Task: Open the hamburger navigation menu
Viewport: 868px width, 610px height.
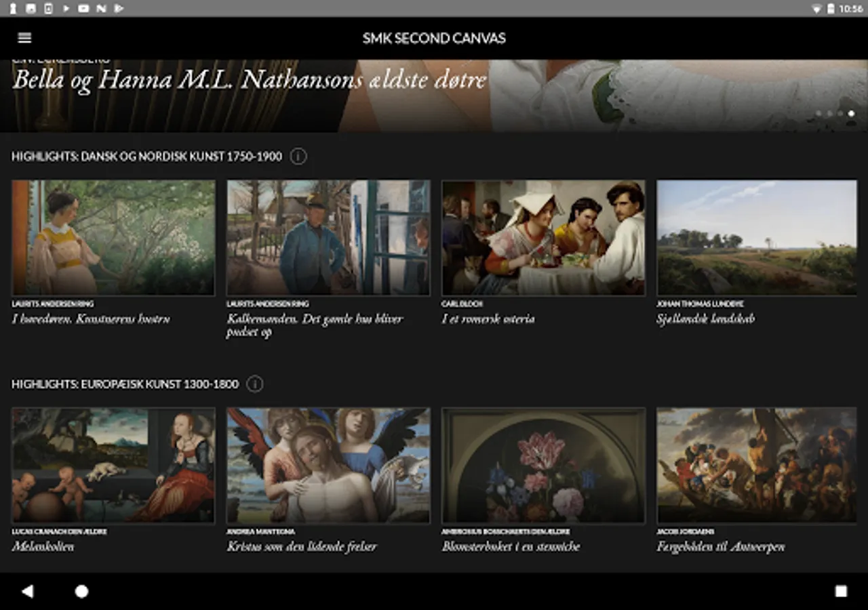Action: (x=24, y=38)
